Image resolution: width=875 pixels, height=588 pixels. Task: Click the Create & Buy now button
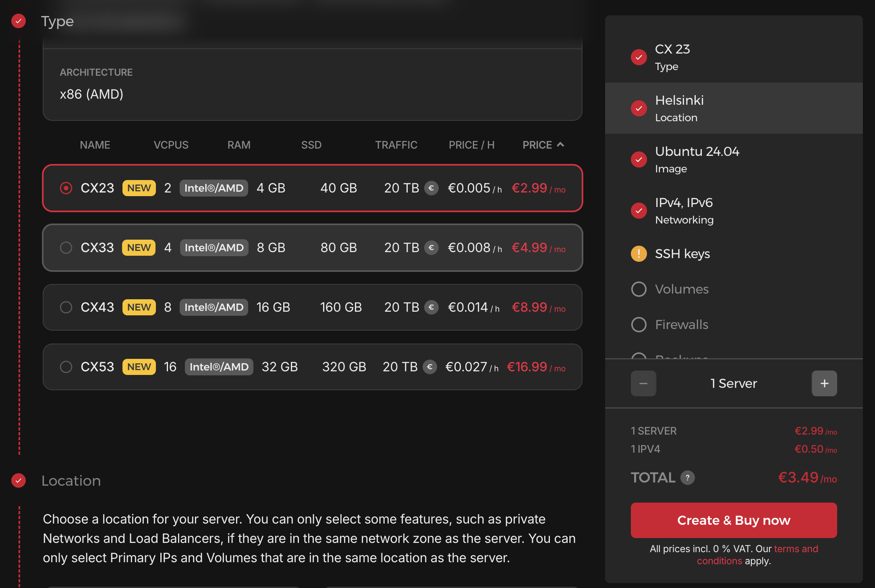click(x=734, y=520)
